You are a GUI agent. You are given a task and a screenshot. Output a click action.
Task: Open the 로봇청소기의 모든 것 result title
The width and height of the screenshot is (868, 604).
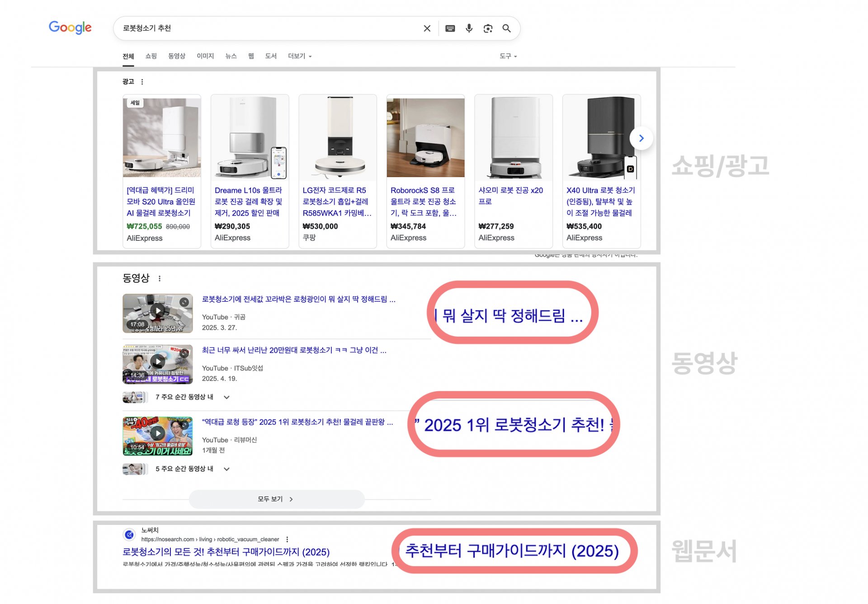coord(226,552)
